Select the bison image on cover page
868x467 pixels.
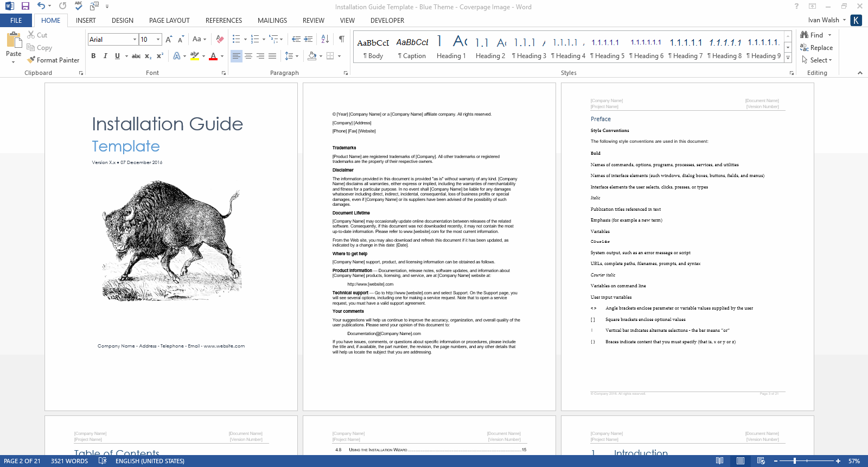click(171, 241)
